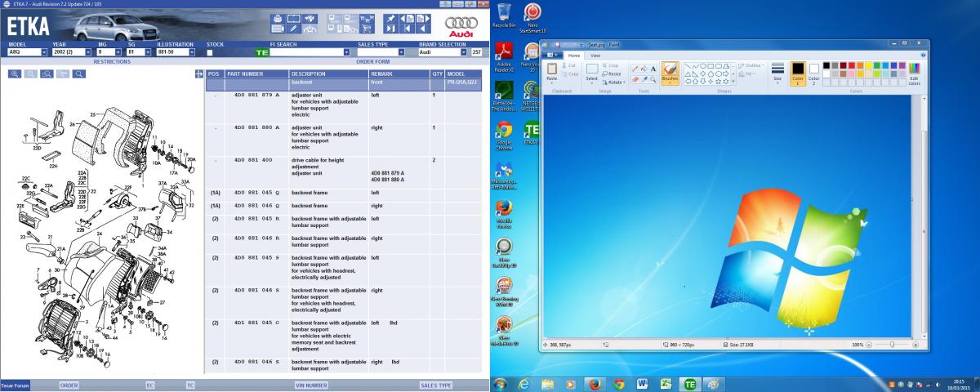
Task: Pick the five-point star shape in Paint
Action: [718, 81]
